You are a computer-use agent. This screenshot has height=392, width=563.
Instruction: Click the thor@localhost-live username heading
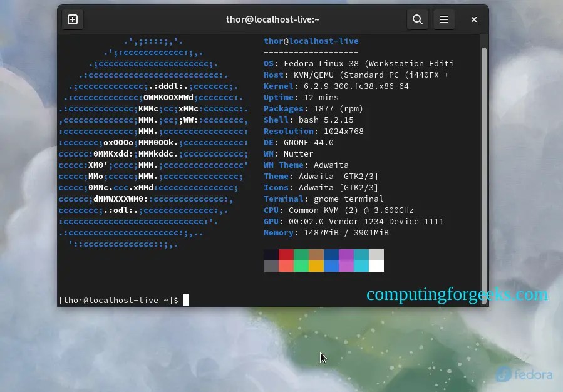(x=311, y=41)
